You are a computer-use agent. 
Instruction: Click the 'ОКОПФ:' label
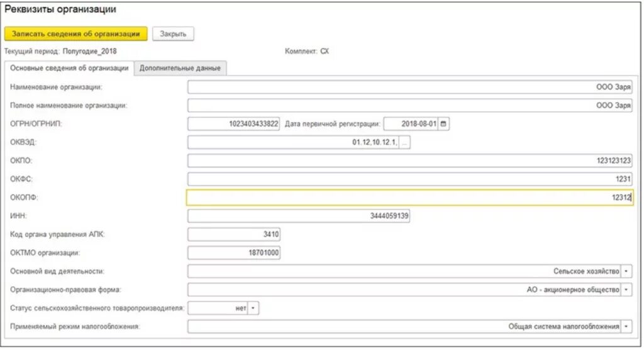[x=24, y=198]
